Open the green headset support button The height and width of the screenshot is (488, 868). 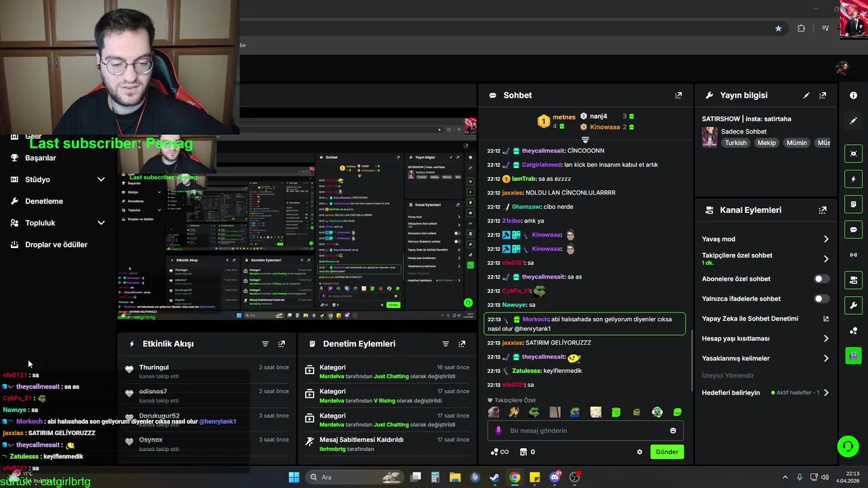848,446
